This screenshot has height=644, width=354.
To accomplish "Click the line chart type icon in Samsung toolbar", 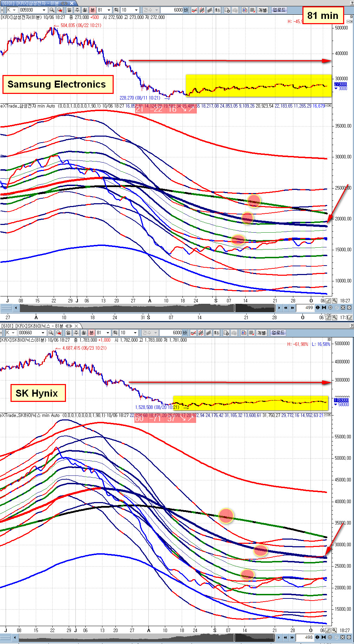I will click(194, 10).
